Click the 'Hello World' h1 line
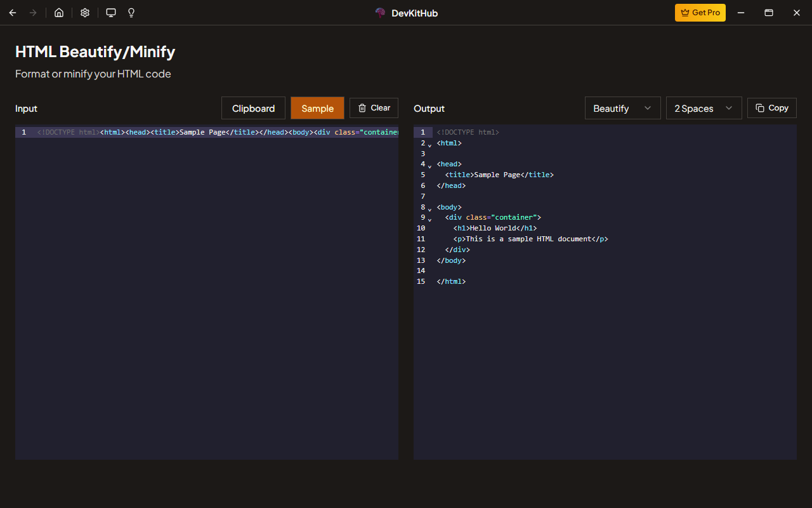The image size is (812, 508). [495, 228]
